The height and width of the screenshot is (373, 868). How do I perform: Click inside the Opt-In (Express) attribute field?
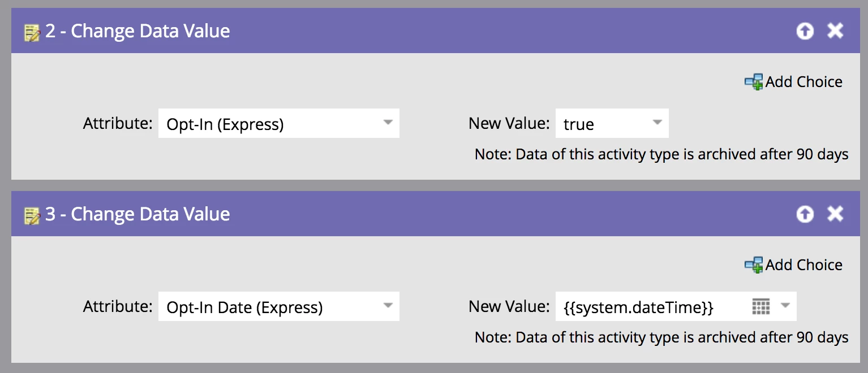tap(279, 123)
